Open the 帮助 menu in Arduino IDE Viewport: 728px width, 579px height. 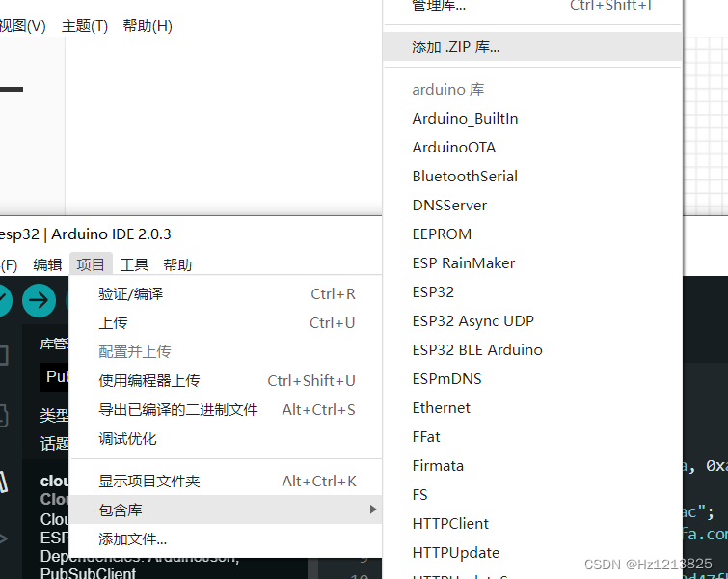177,264
